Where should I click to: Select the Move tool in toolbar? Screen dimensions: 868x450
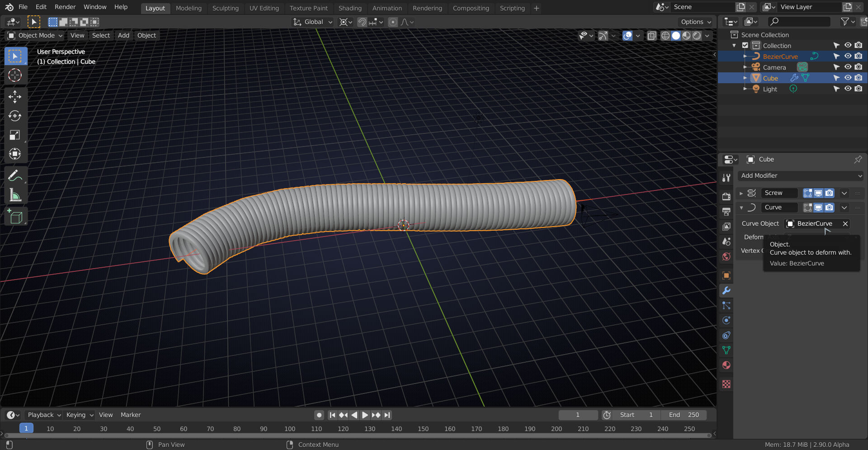coord(15,96)
